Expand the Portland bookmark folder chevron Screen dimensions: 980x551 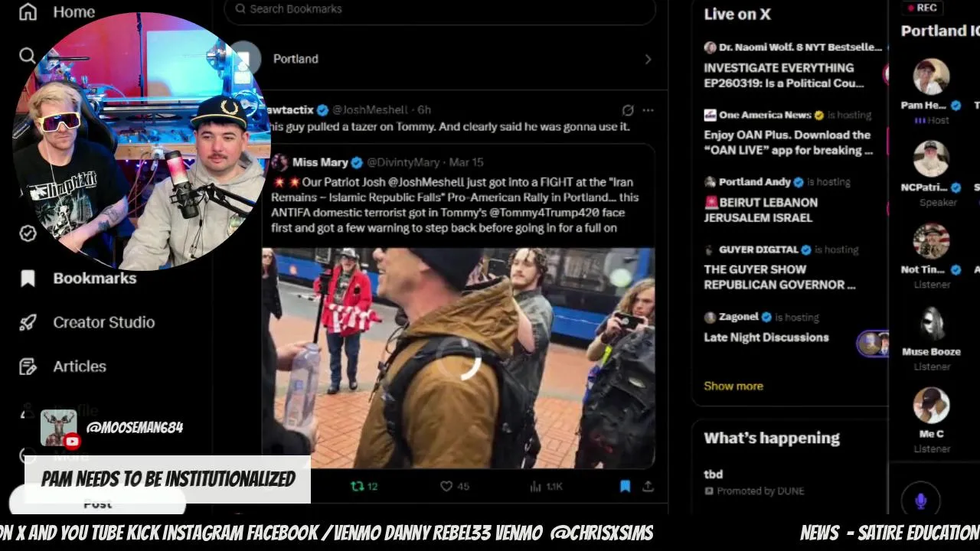pyautogui.click(x=648, y=59)
